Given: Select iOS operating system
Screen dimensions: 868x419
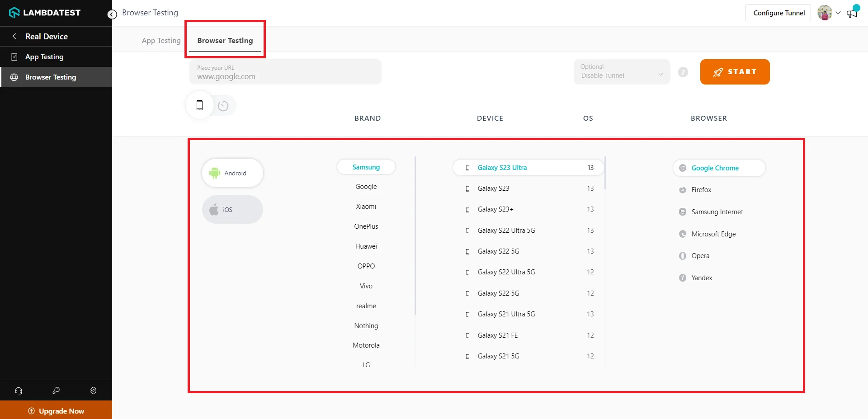Looking at the screenshot, I should 232,210.
